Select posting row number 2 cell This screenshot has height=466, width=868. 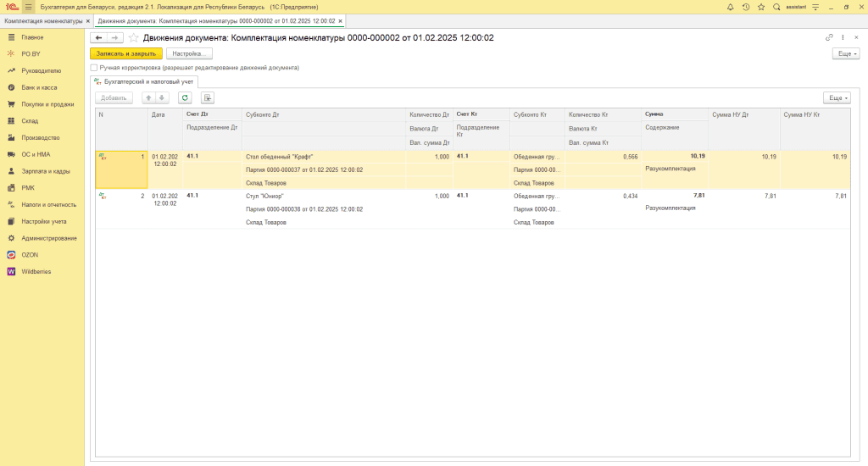click(x=122, y=208)
